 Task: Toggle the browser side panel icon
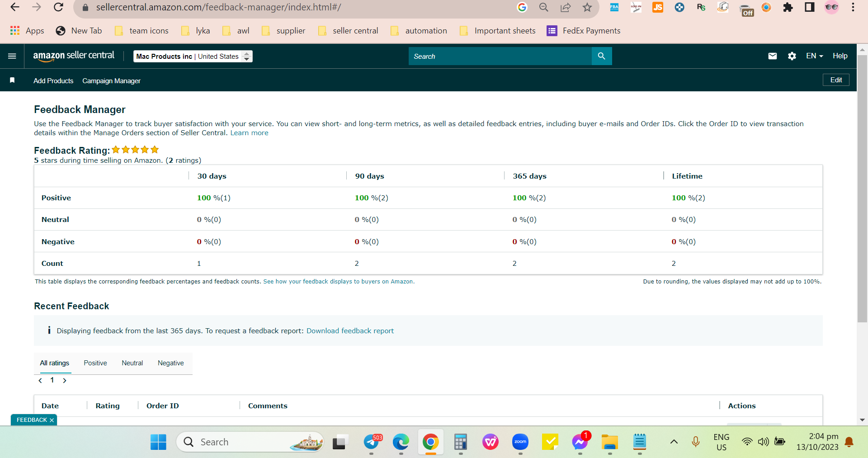pyautogui.click(x=810, y=7)
